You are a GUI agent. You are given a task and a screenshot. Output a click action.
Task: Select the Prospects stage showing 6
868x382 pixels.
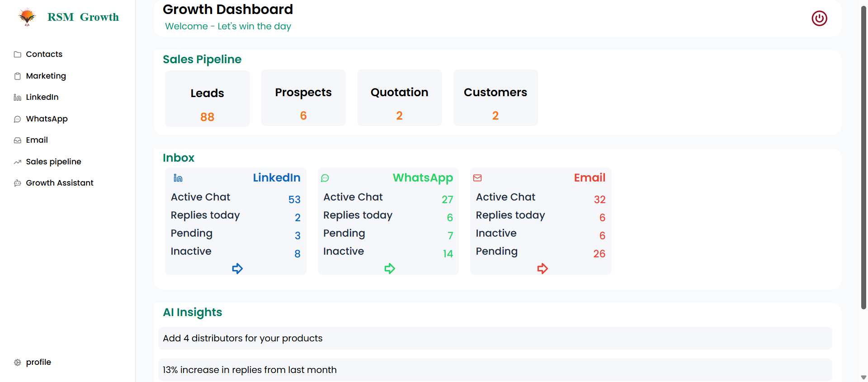303,98
